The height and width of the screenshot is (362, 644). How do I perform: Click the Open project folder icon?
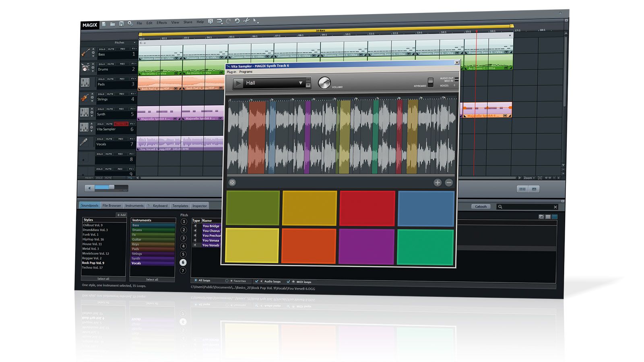(x=112, y=24)
